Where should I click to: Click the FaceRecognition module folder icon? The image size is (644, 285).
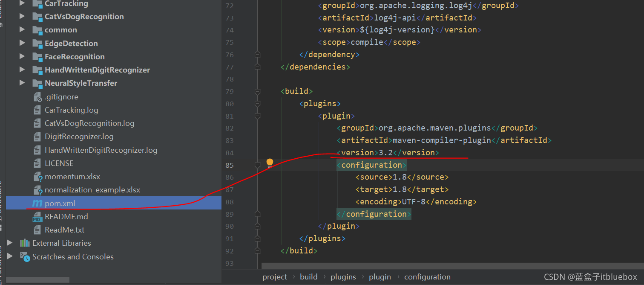(37, 57)
